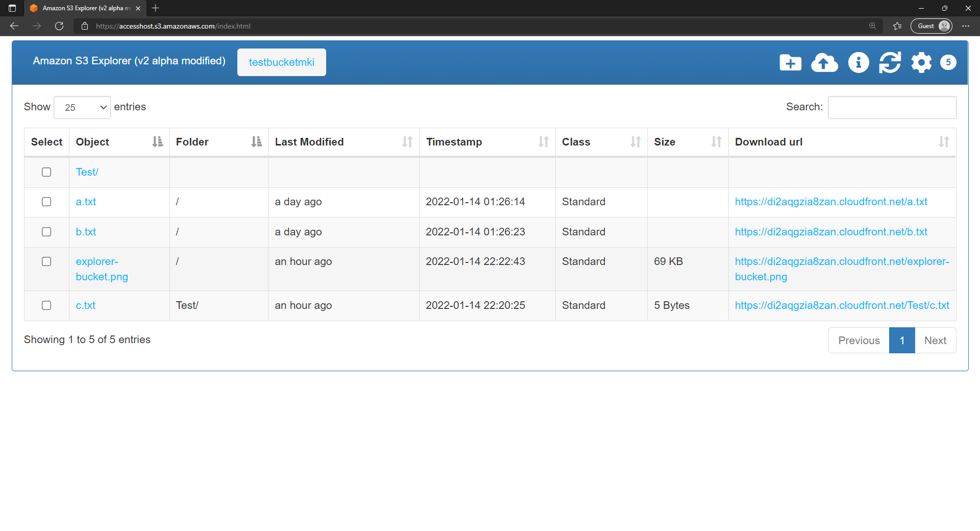Image resolution: width=980 pixels, height=531 pixels.
Task: Click timestamp 2022-01-14 01:26:23
Action: tap(475, 232)
